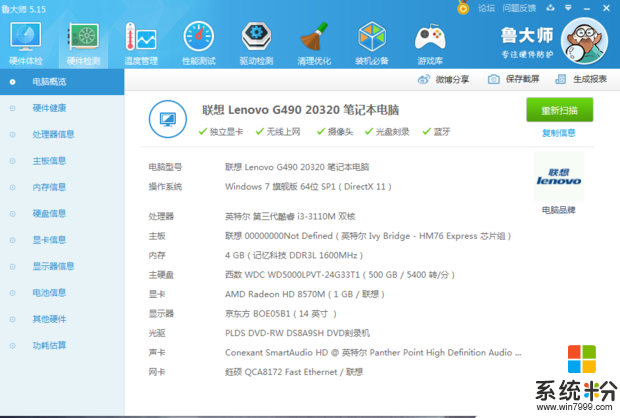Click the 4 GB DDR3L 1600MHz memory value

click(x=294, y=255)
